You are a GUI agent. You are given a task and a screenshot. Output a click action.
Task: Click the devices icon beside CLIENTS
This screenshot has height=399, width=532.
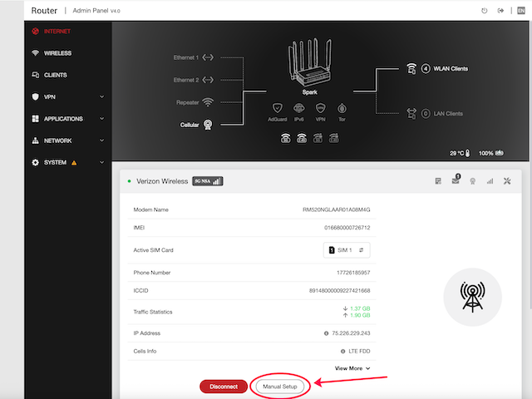tap(35, 75)
